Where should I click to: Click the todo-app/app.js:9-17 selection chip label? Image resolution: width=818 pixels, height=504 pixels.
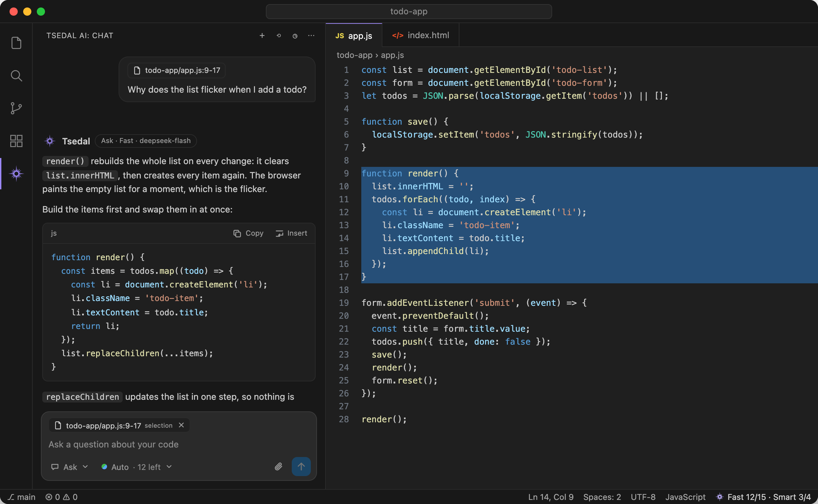click(x=103, y=425)
